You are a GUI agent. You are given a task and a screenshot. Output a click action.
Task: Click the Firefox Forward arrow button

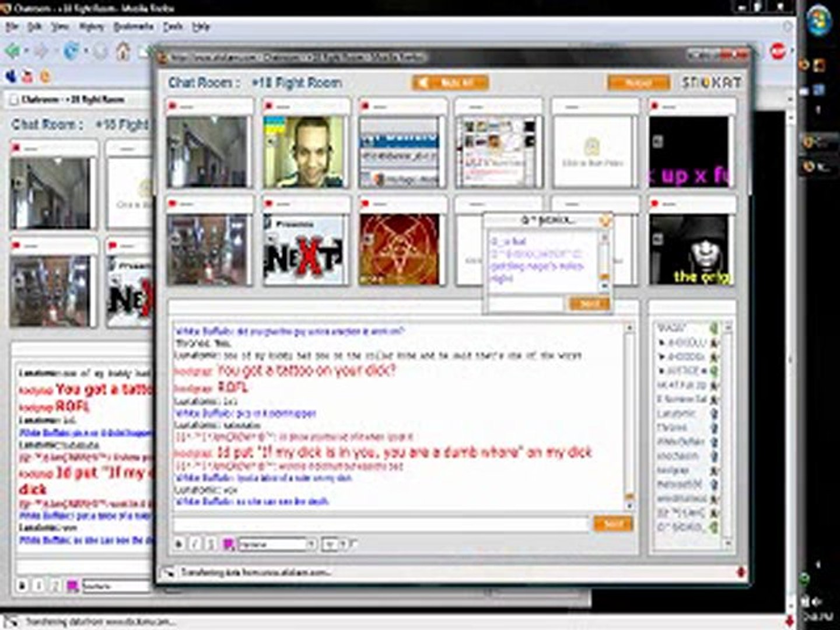pos(41,51)
